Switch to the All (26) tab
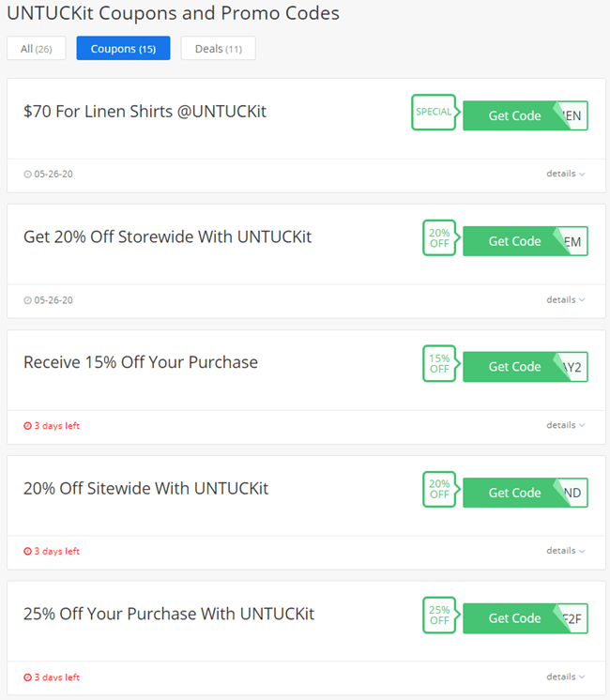610x700 pixels. tap(37, 48)
